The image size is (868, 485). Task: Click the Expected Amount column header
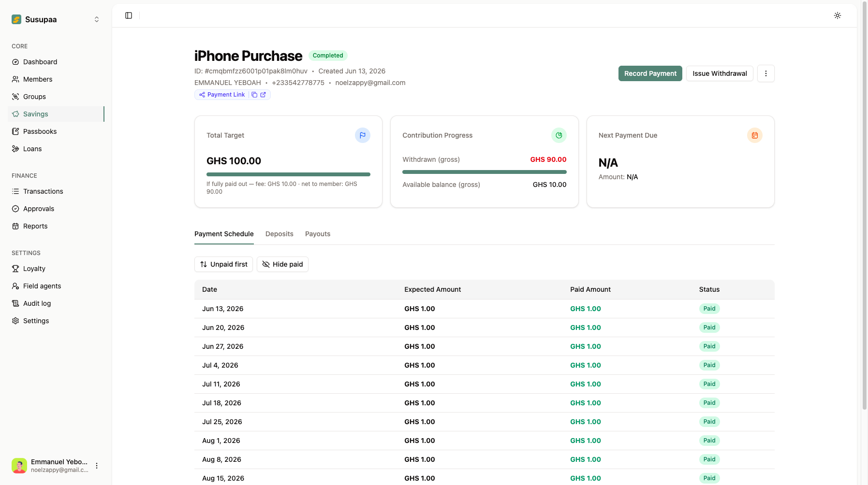tap(432, 289)
